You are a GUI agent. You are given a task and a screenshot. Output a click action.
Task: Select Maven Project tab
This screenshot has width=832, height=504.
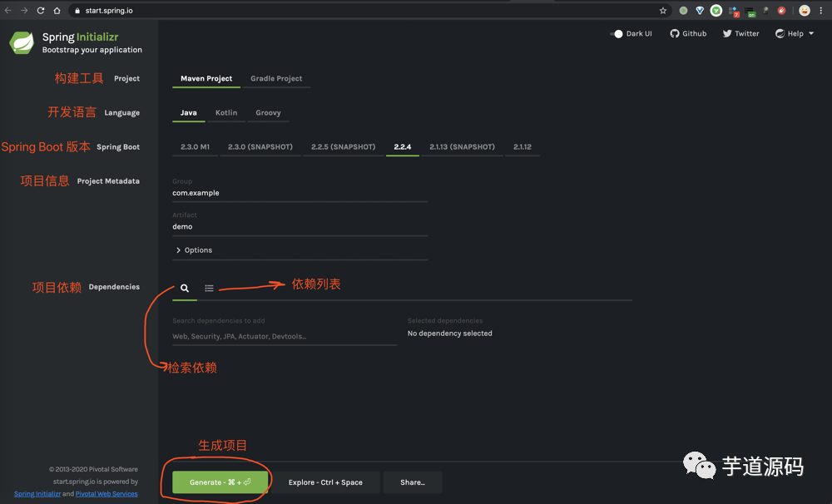coord(206,78)
